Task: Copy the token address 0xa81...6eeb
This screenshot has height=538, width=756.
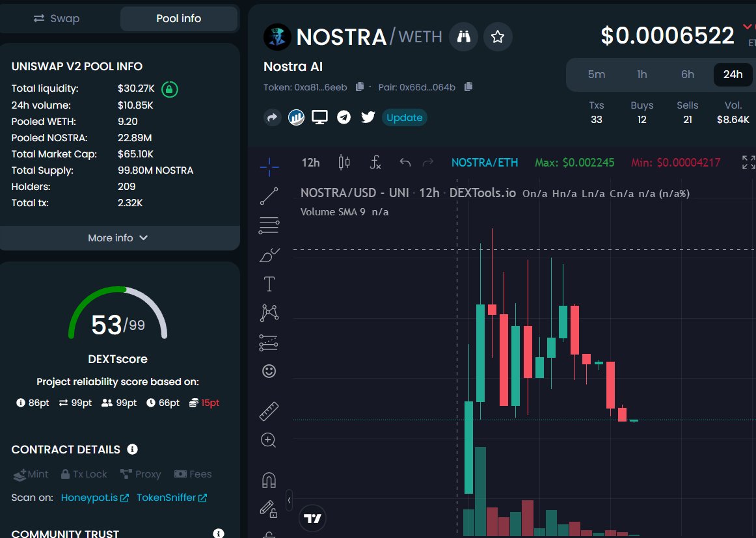Action: [x=360, y=87]
